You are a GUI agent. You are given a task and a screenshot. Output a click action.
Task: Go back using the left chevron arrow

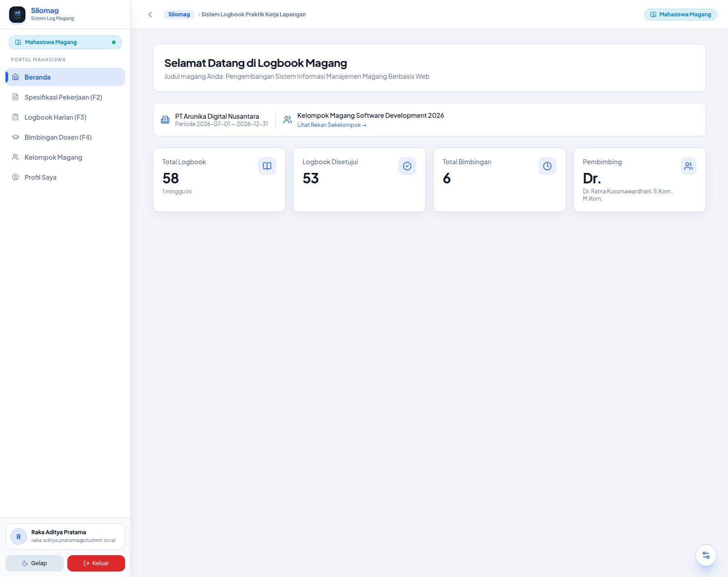click(150, 15)
